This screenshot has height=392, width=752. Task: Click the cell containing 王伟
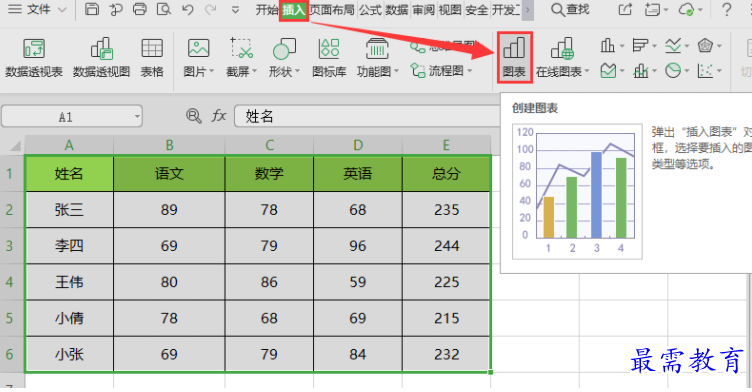click(x=69, y=282)
